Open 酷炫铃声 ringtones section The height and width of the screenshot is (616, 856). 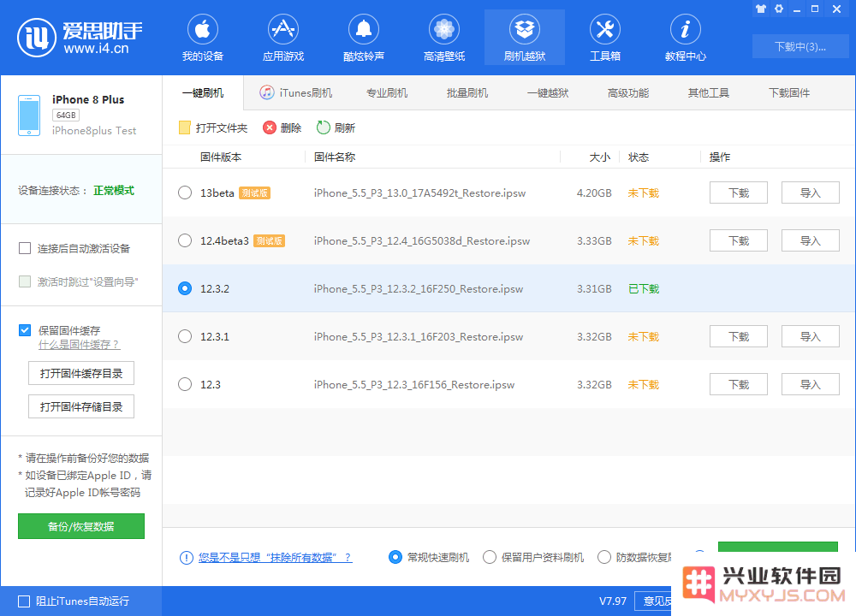364,38
